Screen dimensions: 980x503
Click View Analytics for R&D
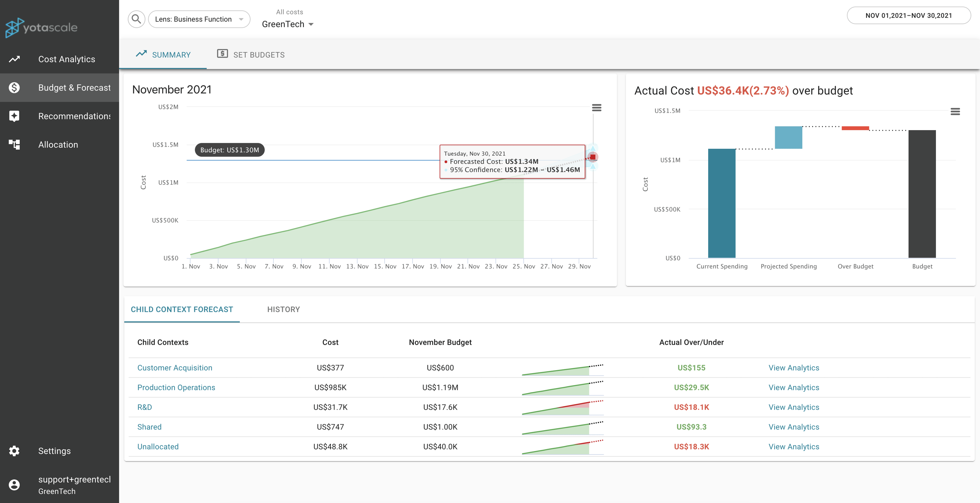tap(793, 407)
